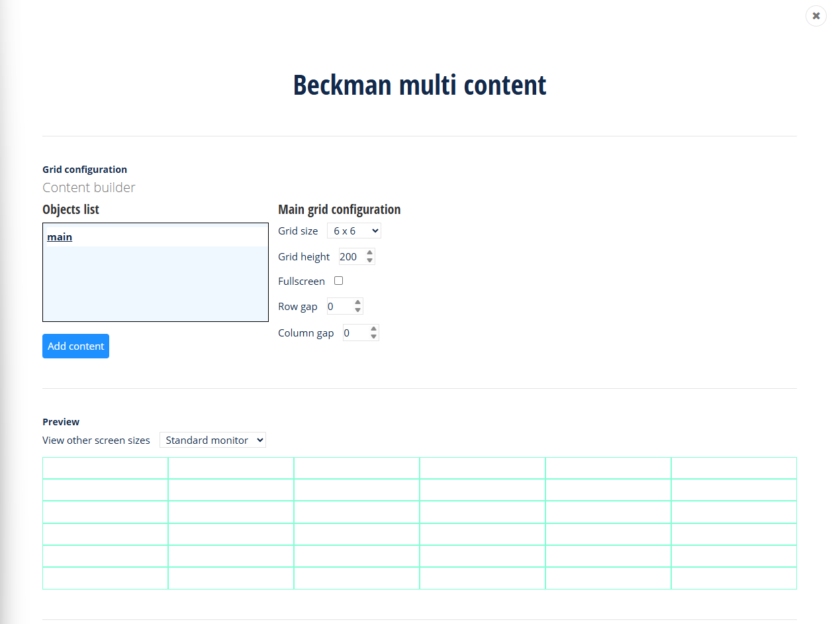Click the bottom-right cell of the preview grid

[x=733, y=578]
